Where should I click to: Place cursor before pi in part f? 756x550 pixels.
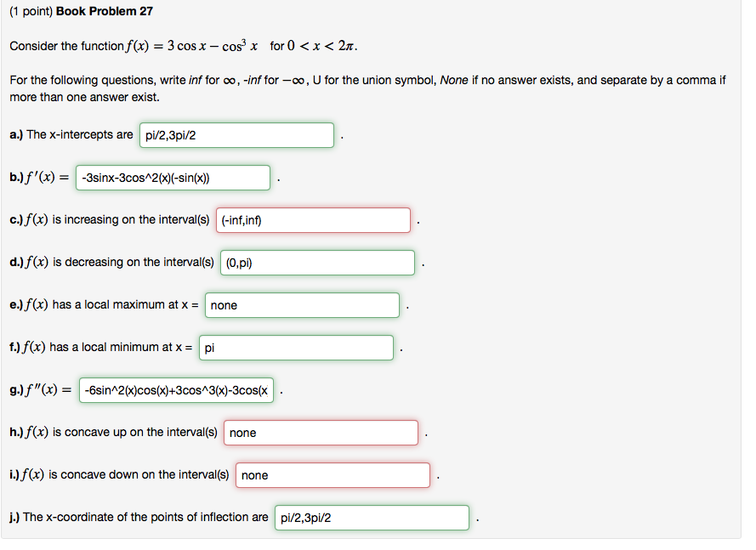tap(206, 347)
